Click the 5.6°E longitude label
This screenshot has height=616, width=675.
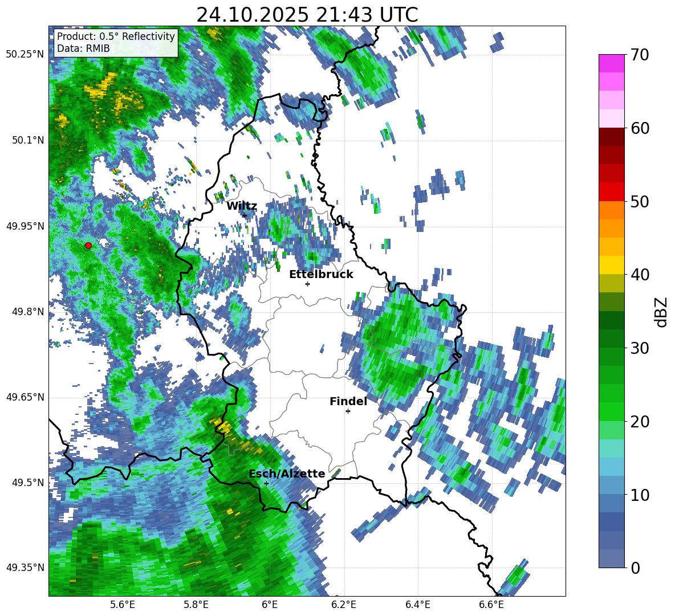tap(123, 605)
